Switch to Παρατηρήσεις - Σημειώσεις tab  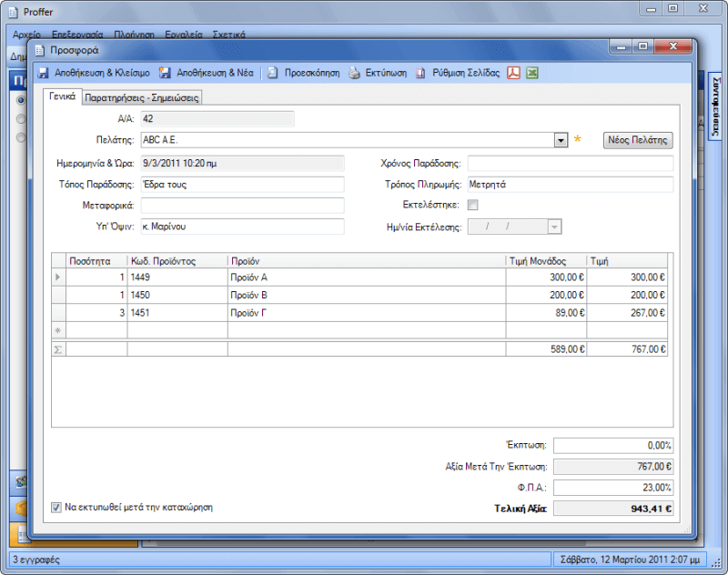pyautogui.click(x=141, y=97)
